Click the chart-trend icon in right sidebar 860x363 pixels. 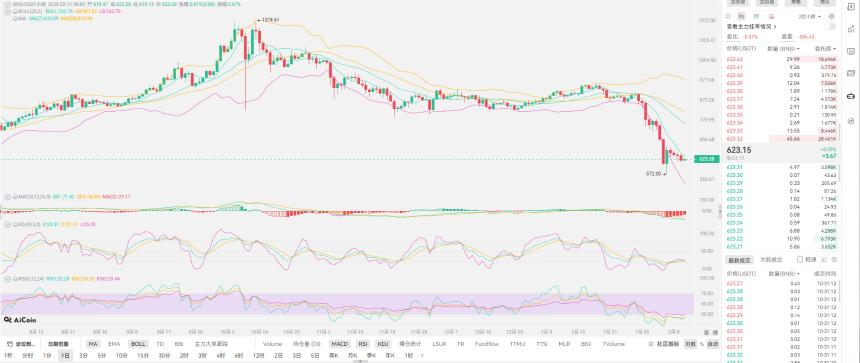(851, 29)
